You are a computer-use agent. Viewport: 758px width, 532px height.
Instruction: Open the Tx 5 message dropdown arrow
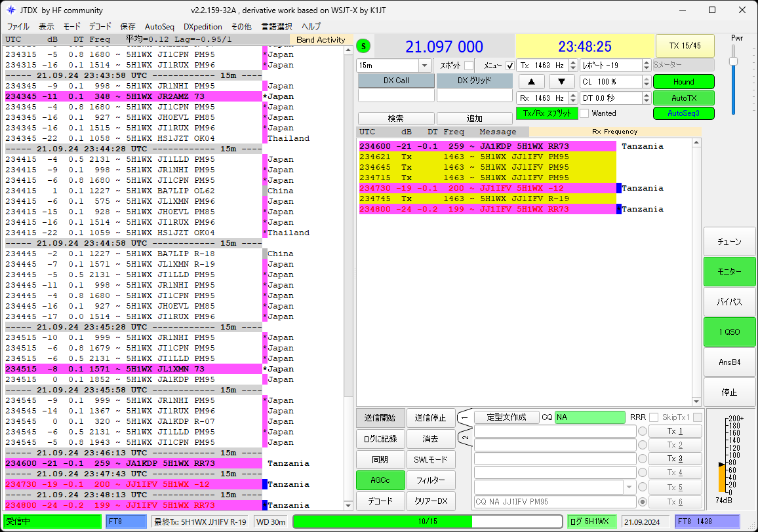(x=629, y=487)
